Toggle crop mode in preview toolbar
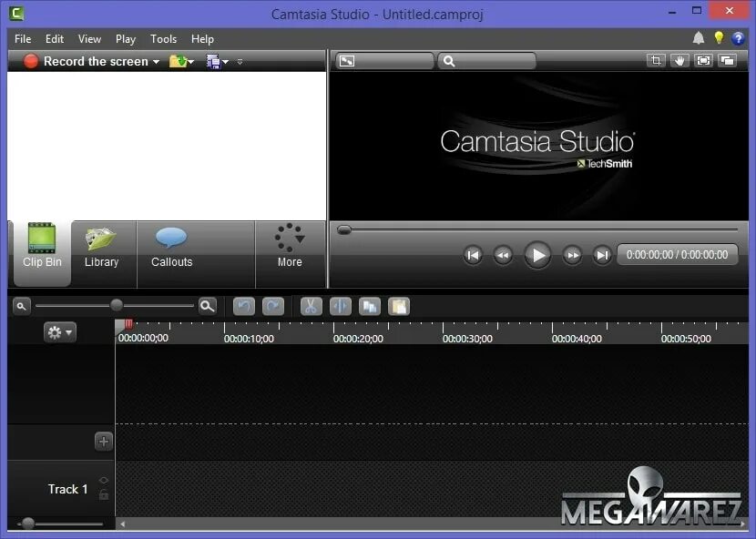 pyautogui.click(x=656, y=61)
